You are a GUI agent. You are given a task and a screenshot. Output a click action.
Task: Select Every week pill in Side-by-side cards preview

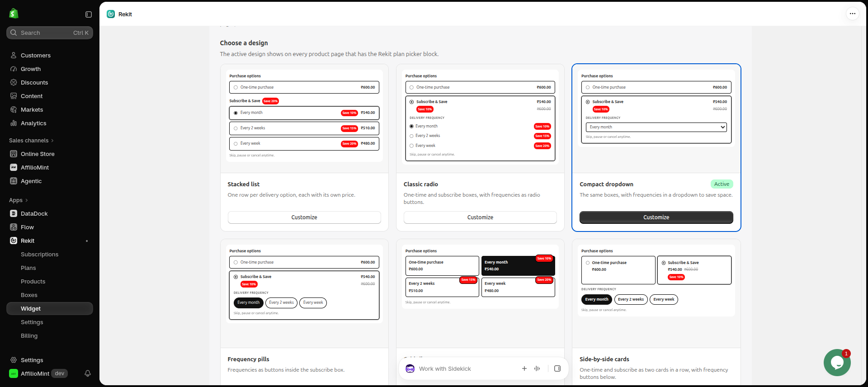[664, 299]
